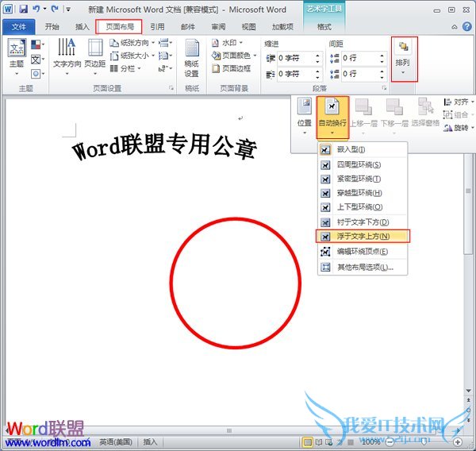Switch to WordArt Format (格式) tab
This screenshot has height=451, width=476.
324,27
